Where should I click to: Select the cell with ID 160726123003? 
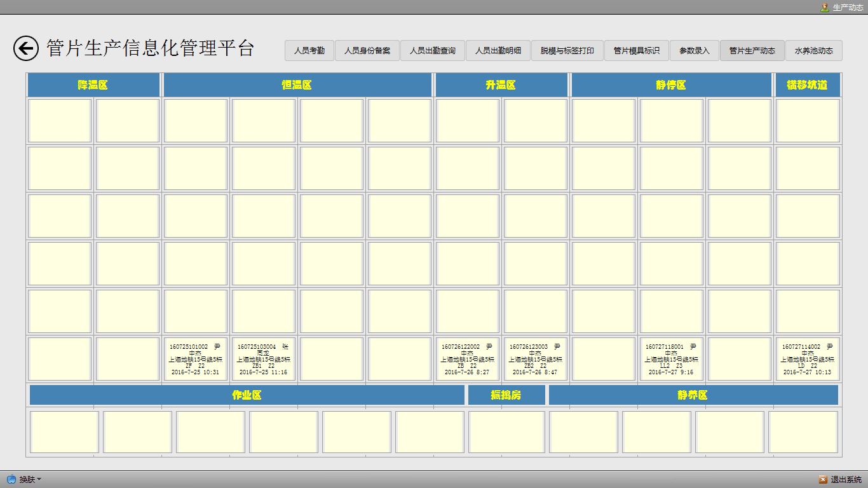[536, 359]
